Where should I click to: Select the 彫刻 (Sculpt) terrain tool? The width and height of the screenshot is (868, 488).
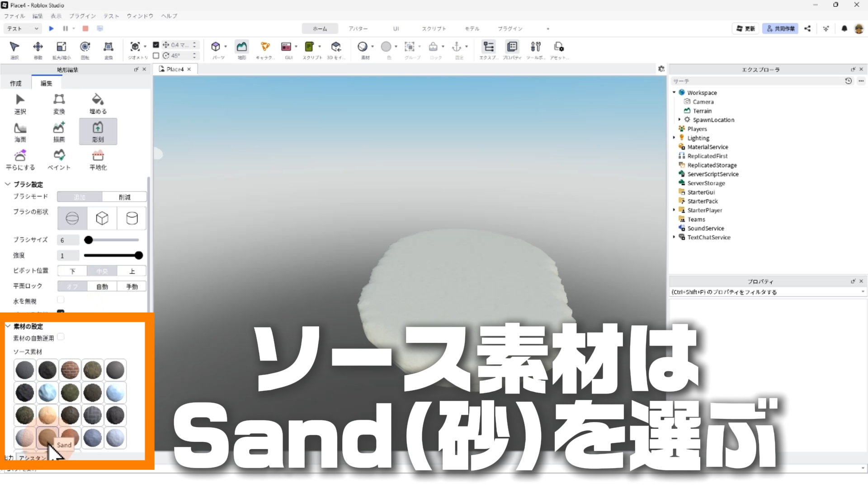pyautogui.click(x=98, y=131)
